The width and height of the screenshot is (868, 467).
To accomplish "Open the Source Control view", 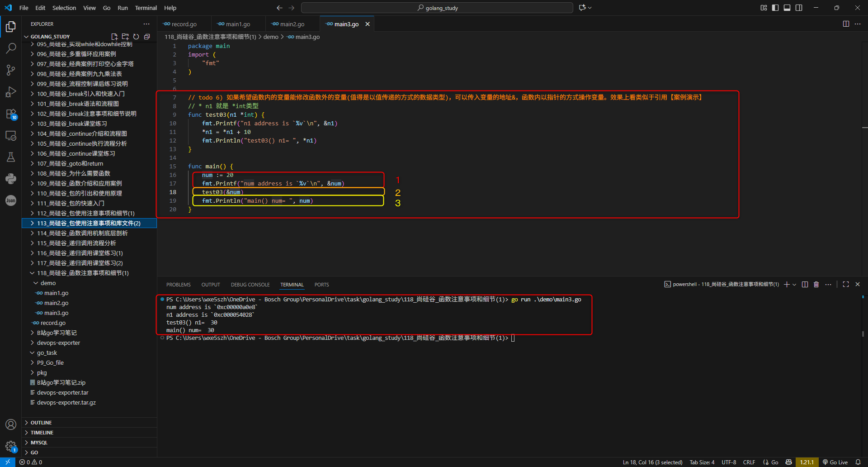I will click(11, 70).
